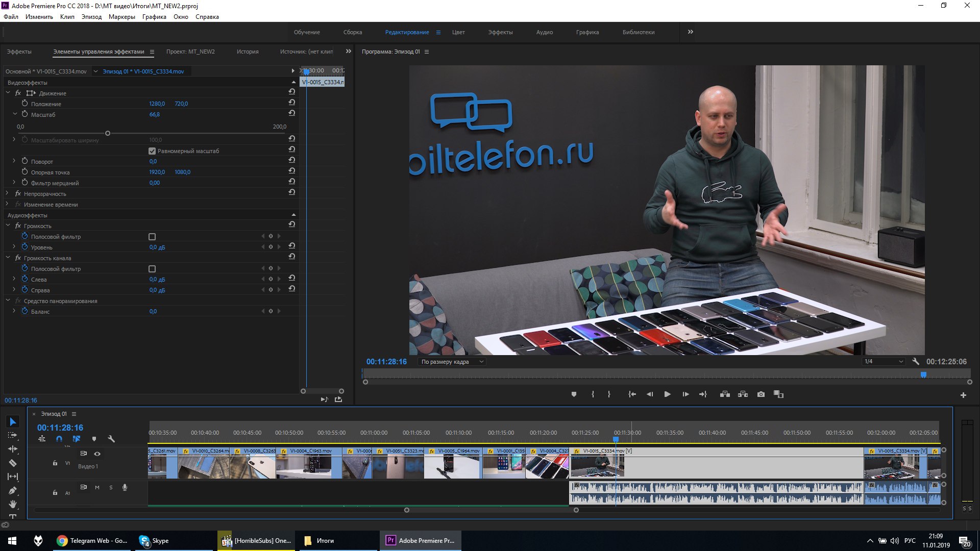Open the button editor plus icon
980x551 pixels.
tap(963, 395)
